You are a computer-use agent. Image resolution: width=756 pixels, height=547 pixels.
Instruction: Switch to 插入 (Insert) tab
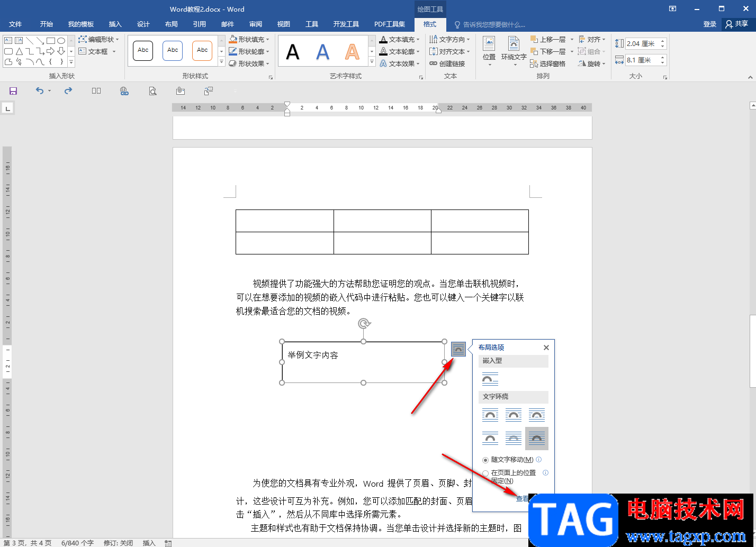(x=115, y=24)
